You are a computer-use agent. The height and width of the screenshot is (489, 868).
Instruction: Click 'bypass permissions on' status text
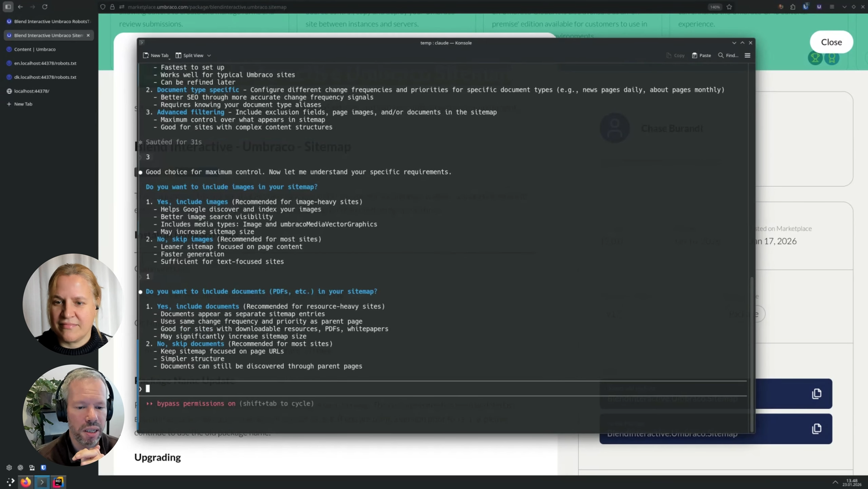pyautogui.click(x=196, y=403)
